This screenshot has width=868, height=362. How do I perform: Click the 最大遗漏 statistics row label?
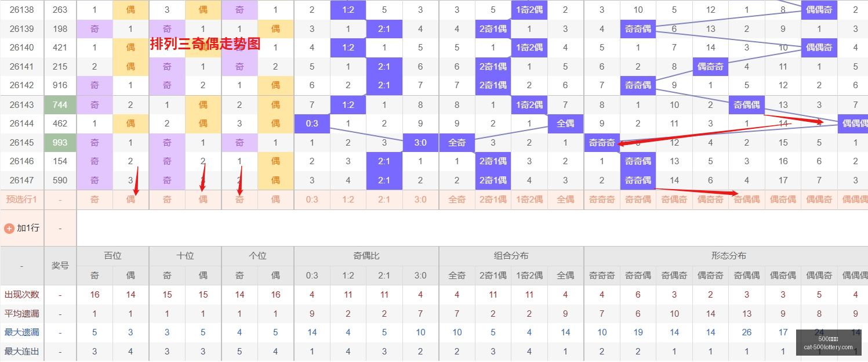point(22,332)
